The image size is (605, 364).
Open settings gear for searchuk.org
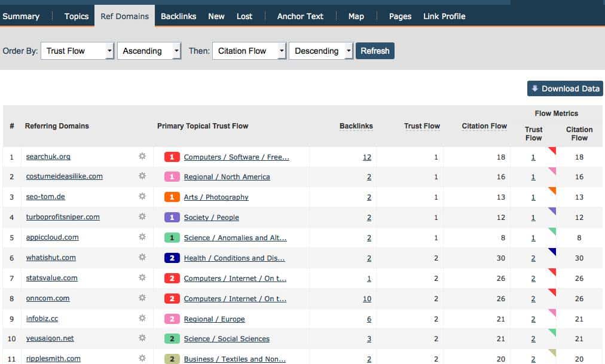coord(142,156)
